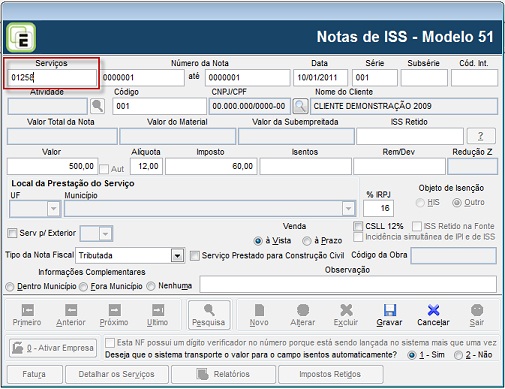Expand the UF dropdown
The height and width of the screenshot is (389, 505).
(53, 209)
